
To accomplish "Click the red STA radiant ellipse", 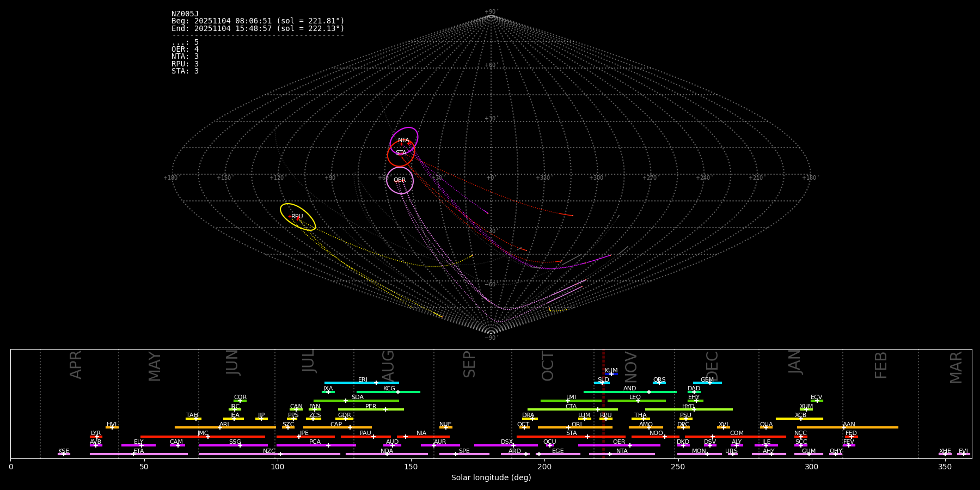I will (401, 154).
